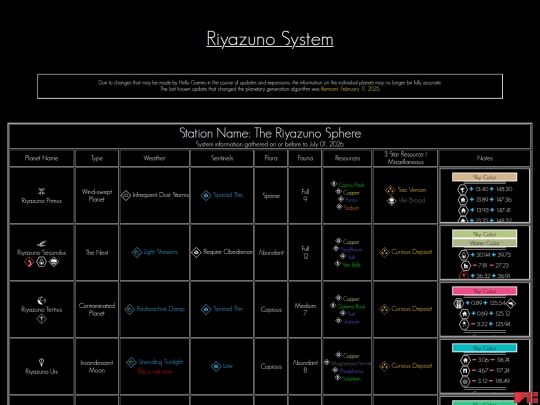
Task: Click the hexagon icon beside coordinates 13.40 148.30
Action: coord(462,189)
